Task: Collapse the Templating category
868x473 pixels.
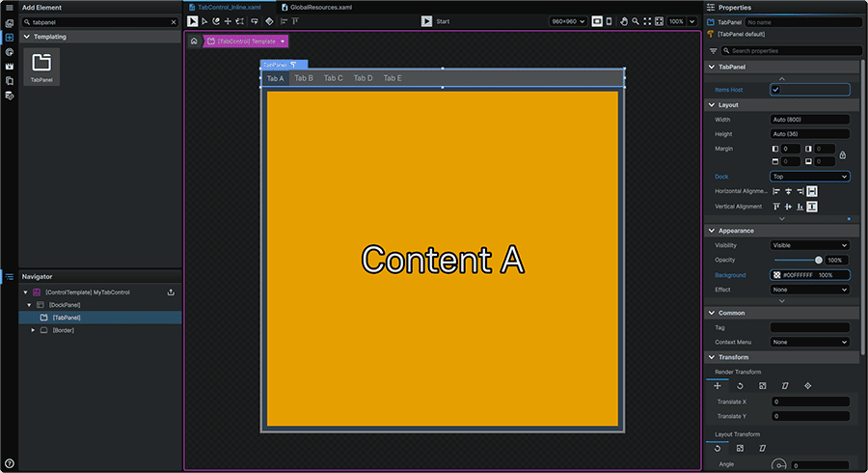Action: coord(27,37)
